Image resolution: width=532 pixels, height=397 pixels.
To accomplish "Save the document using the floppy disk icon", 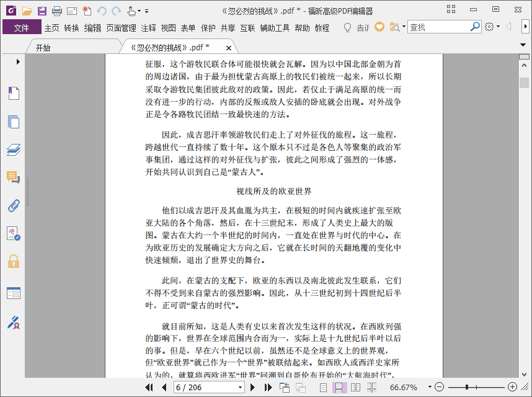I will click(42, 11).
